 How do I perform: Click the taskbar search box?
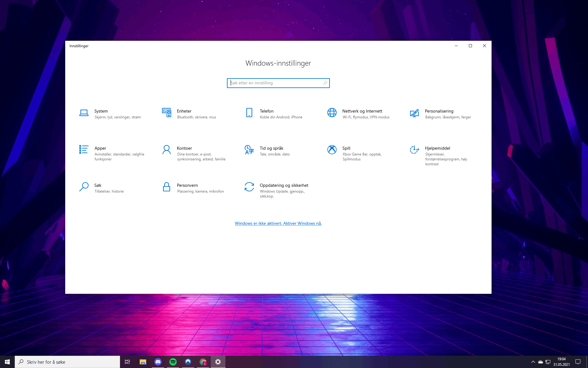click(67, 362)
